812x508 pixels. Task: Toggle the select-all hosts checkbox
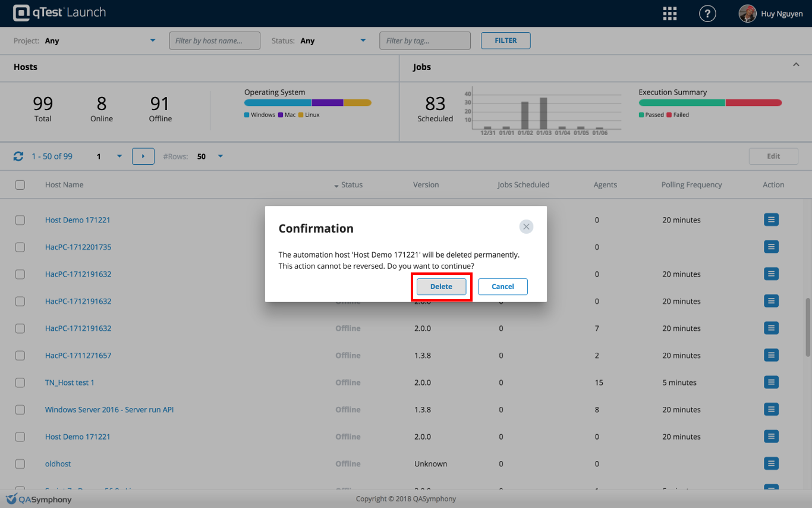[x=20, y=185]
